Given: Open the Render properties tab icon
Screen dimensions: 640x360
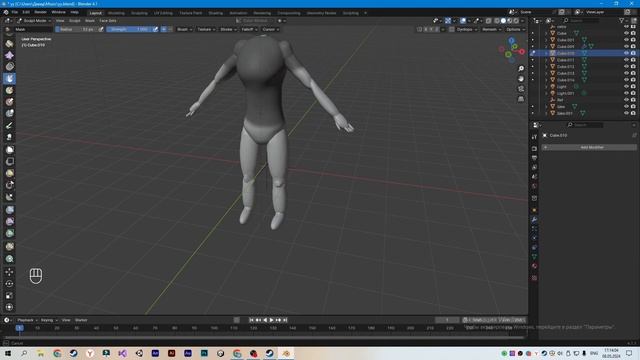Looking at the screenshot, I should pos(534,149).
